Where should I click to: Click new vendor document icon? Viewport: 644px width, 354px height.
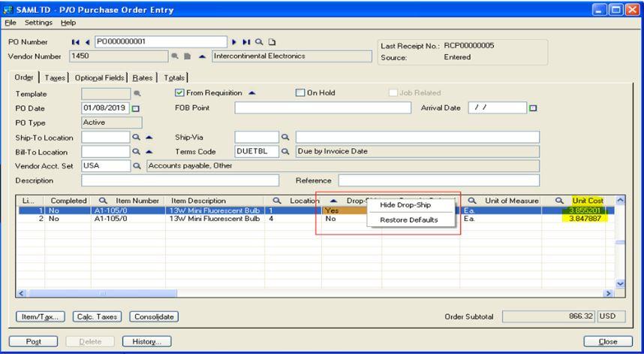(x=188, y=56)
